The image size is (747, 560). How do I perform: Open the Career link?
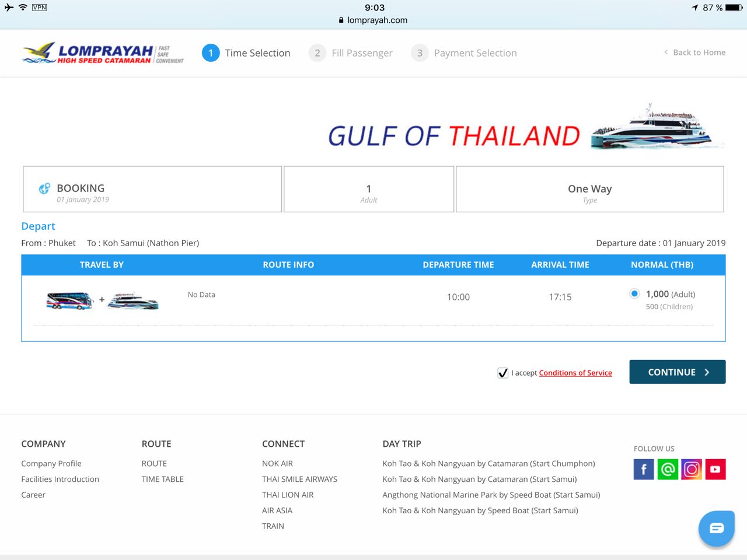33,495
